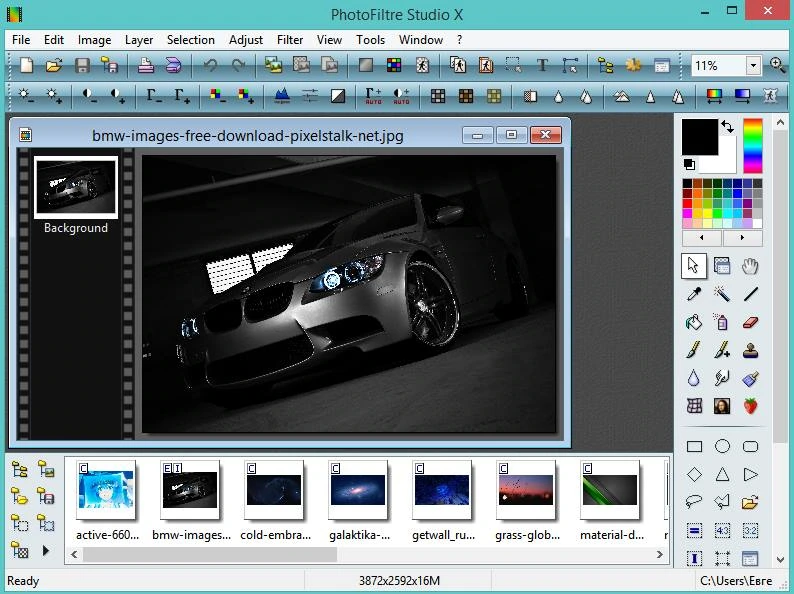Click the tool palette scroll down arrow
This screenshot has height=594, width=794.
click(x=780, y=560)
